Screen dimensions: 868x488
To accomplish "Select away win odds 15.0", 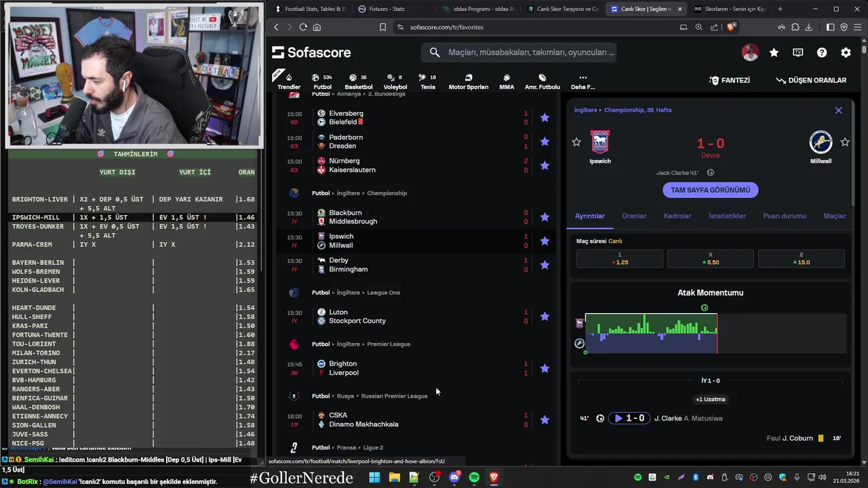I will pos(801,258).
